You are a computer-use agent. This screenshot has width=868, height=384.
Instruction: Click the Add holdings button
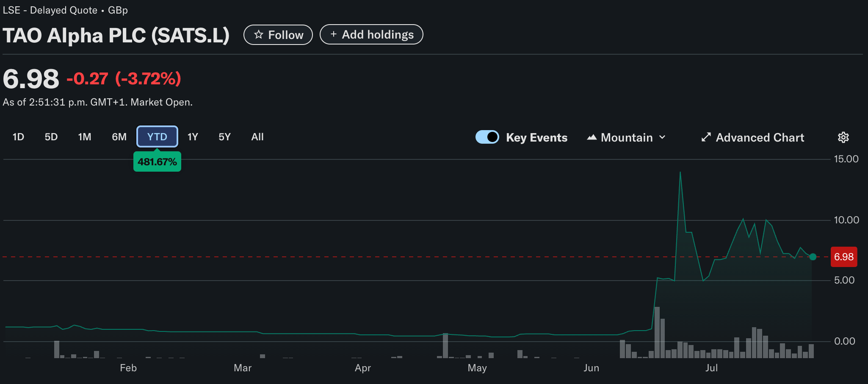(x=371, y=34)
